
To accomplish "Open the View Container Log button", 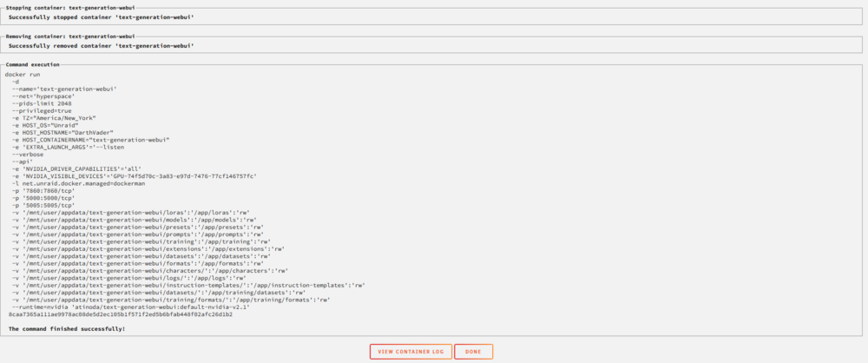I will [411, 352].
